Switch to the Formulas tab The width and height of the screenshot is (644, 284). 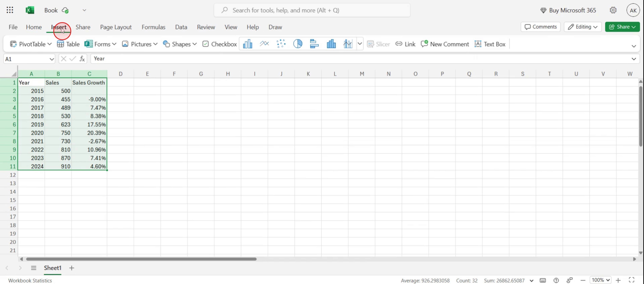click(153, 27)
